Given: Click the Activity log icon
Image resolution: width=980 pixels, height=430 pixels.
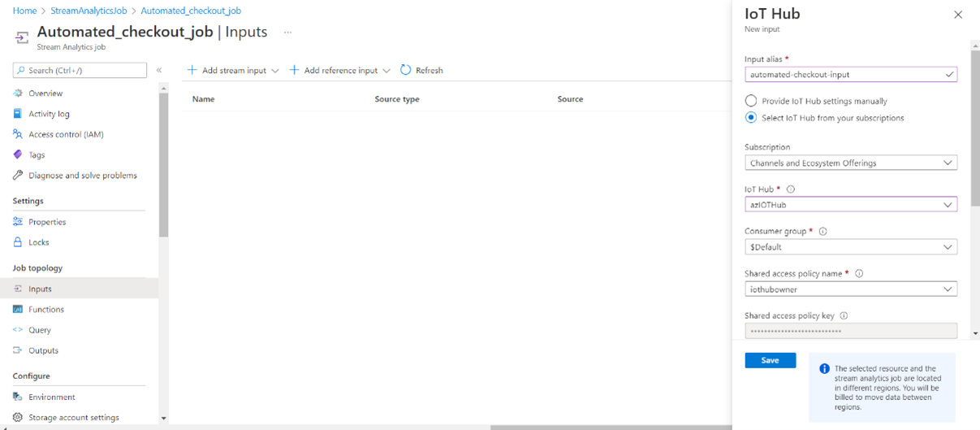Looking at the screenshot, I should click(18, 114).
